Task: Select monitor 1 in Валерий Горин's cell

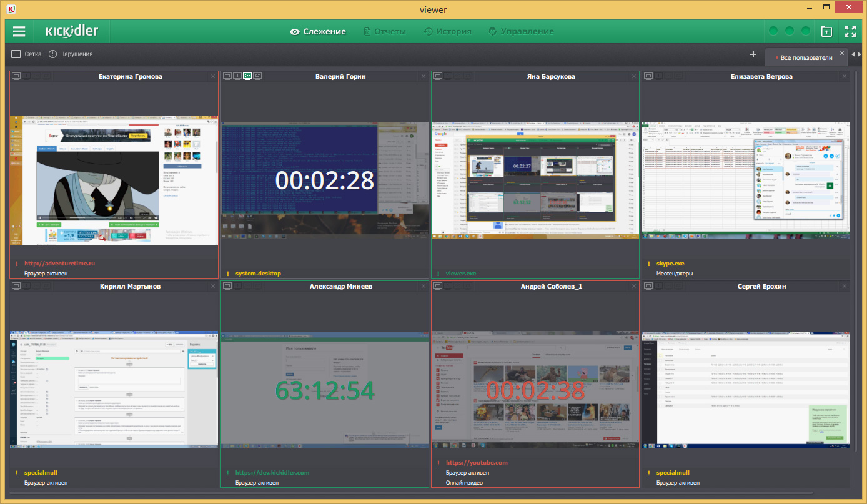Action: [237, 76]
